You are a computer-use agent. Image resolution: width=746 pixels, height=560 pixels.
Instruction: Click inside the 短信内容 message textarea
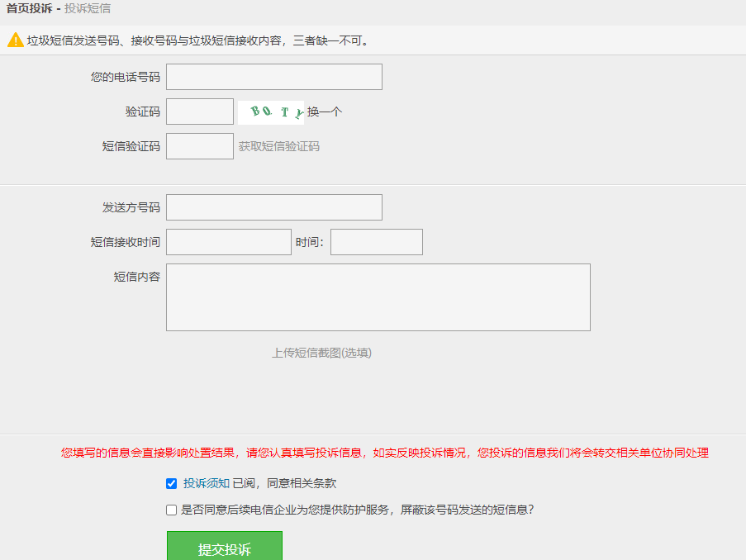point(378,297)
